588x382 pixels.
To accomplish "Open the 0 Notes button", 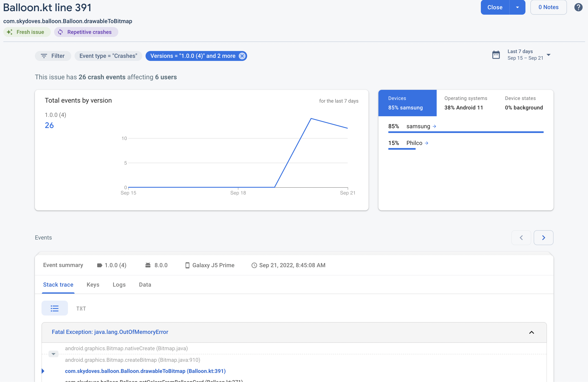I will click(548, 7).
